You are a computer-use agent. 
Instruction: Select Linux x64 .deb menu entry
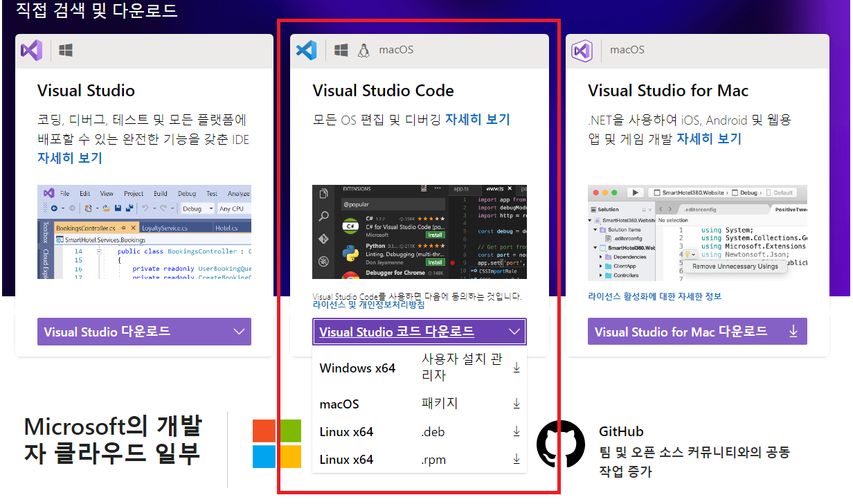point(420,431)
